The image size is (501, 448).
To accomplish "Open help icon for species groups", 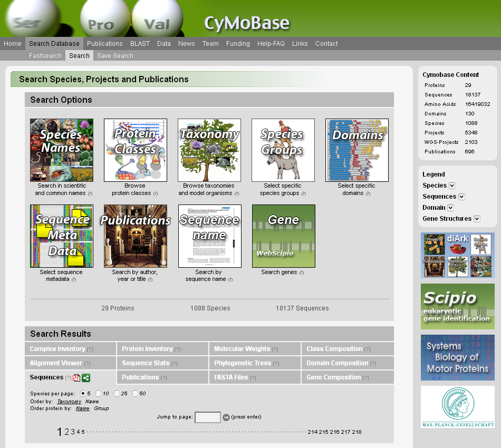I will click(304, 194).
